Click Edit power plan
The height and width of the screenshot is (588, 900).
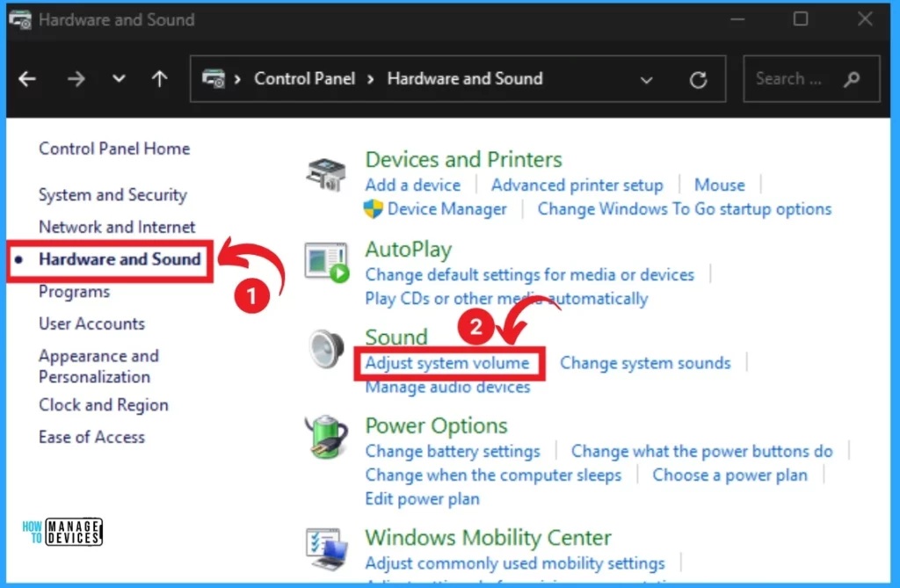click(423, 498)
